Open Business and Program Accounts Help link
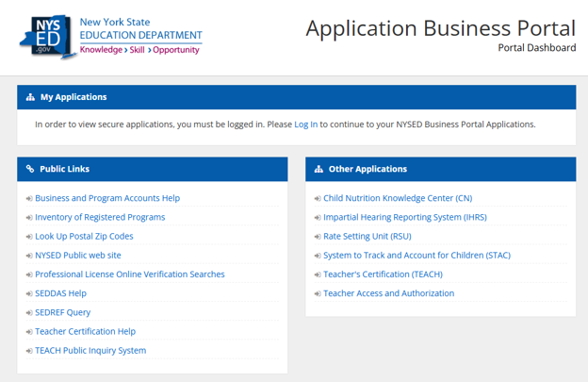Screen dimensions: 588x382 coord(107,198)
